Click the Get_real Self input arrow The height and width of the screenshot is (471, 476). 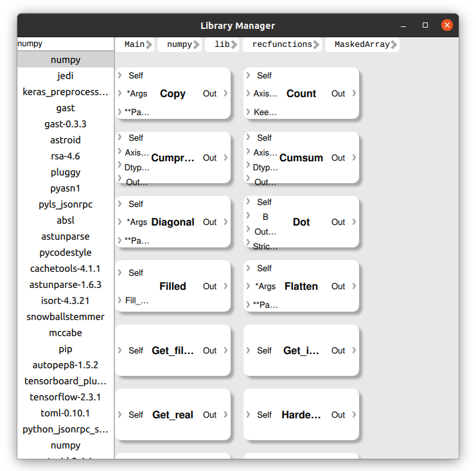120,414
